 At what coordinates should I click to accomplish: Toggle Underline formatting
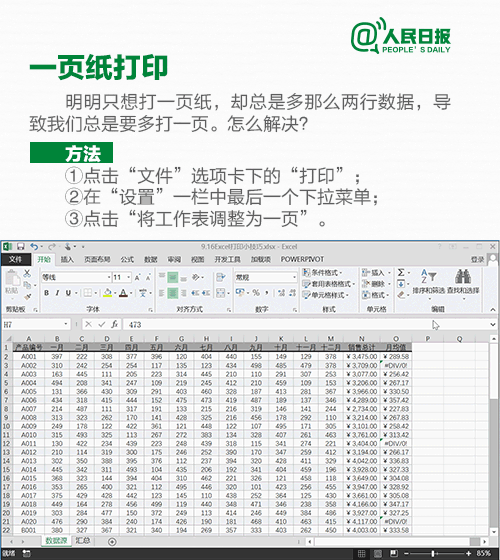pyautogui.click(x=68, y=293)
